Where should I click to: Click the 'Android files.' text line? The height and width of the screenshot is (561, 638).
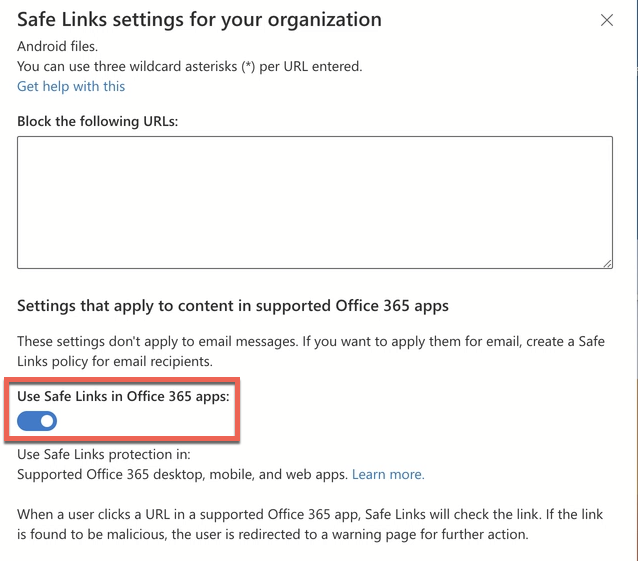(57, 46)
